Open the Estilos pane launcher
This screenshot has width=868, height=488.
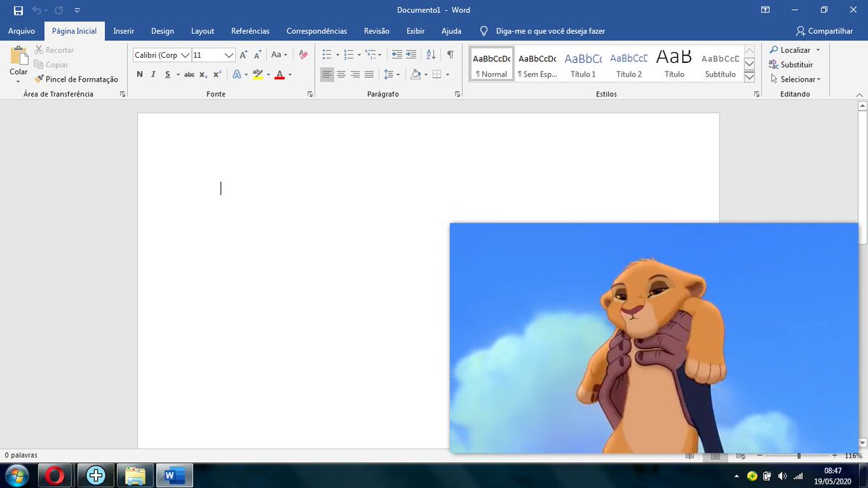pos(757,94)
